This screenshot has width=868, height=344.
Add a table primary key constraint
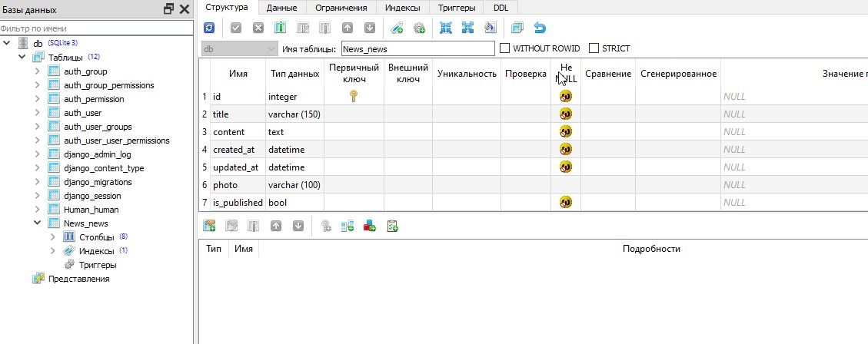coord(325,226)
